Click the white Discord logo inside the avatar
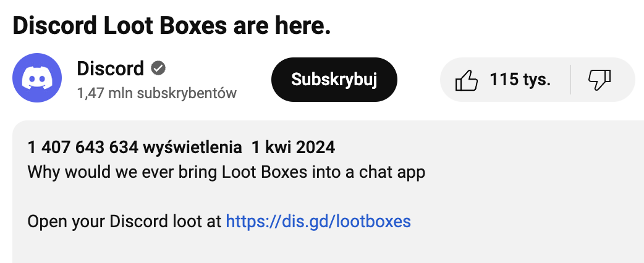This screenshot has width=644, height=263. click(x=37, y=78)
